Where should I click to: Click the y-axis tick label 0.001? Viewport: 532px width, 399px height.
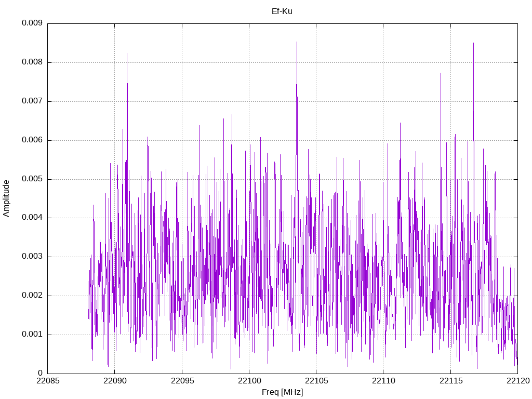[x=32, y=335]
